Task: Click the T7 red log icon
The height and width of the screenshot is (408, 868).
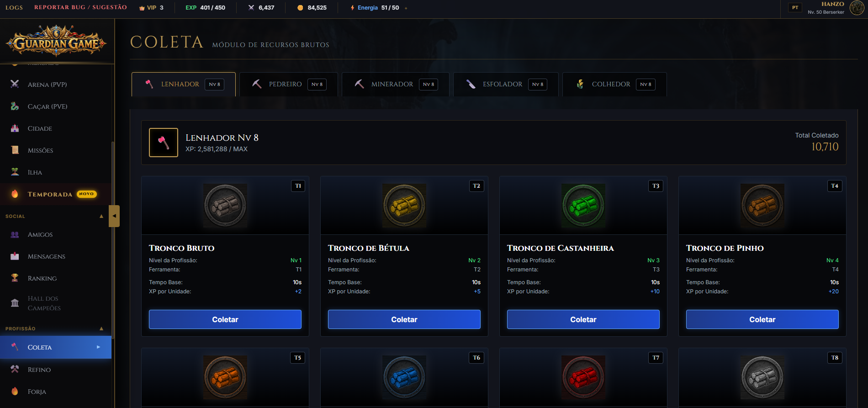Action: pyautogui.click(x=583, y=377)
